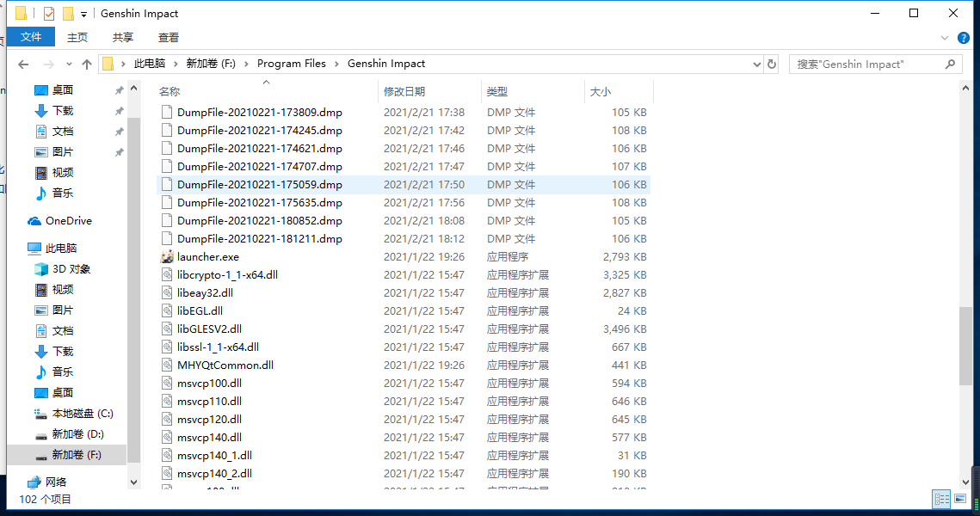Select the launcher.exe application icon
The height and width of the screenshot is (516, 980).
tap(167, 257)
